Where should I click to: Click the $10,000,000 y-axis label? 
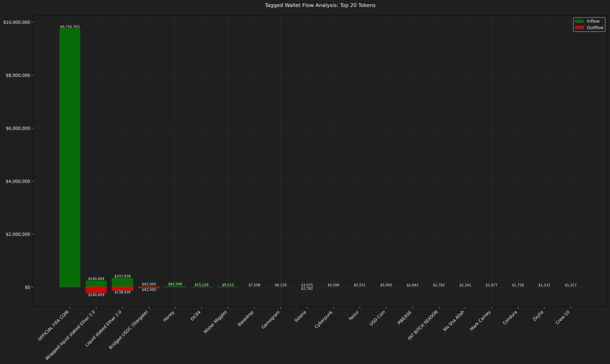pyautogui.click(x=17, y=22)
